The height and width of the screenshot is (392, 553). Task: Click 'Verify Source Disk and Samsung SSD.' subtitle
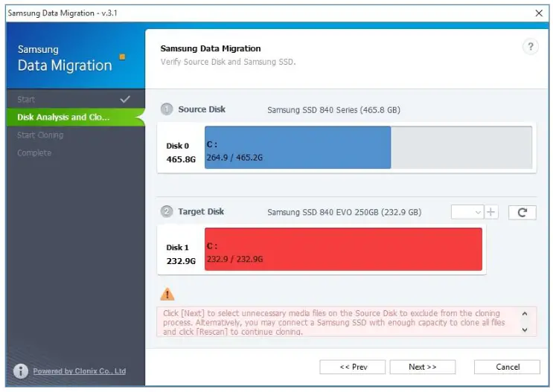click(x=228, y=62)
